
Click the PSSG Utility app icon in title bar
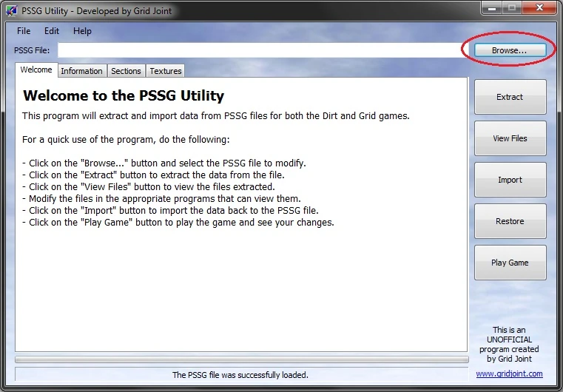(12, 11)
